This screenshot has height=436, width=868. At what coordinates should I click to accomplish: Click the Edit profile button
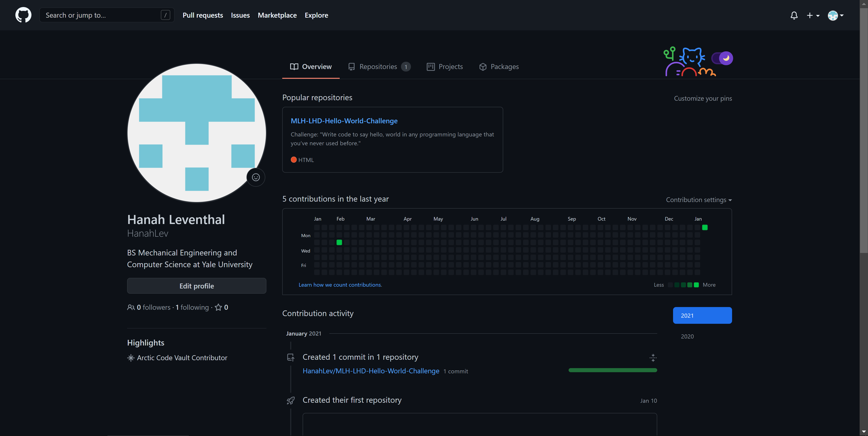coord(197,286)
